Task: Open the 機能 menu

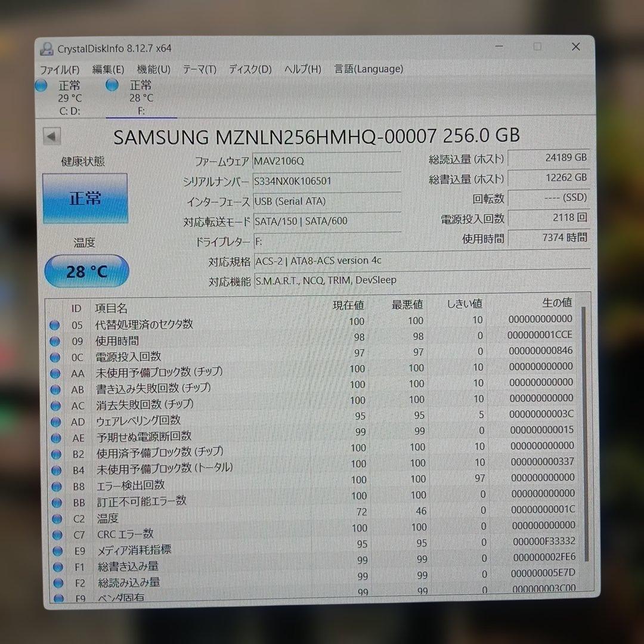Action: click(x=153, y=69)
